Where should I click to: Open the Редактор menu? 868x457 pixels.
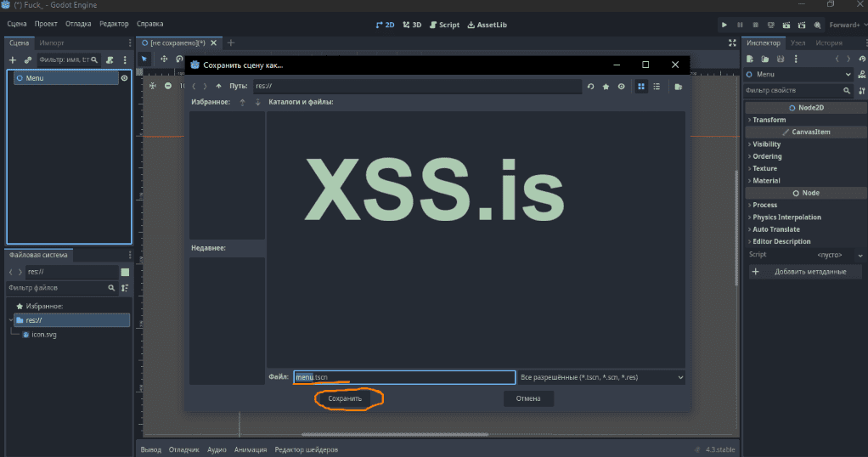pyautogui.click(x=114, y=24)
